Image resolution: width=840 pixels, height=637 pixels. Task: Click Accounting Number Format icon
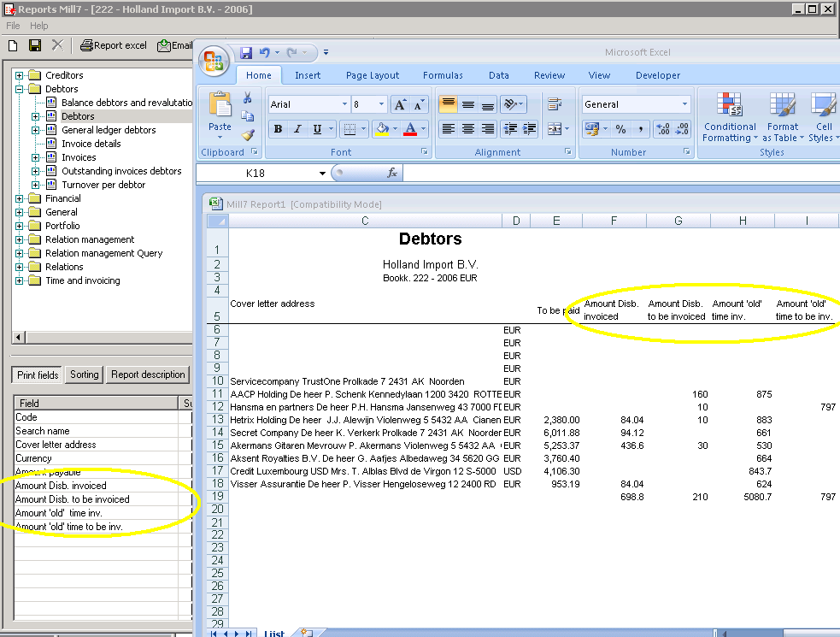point(592,129)
